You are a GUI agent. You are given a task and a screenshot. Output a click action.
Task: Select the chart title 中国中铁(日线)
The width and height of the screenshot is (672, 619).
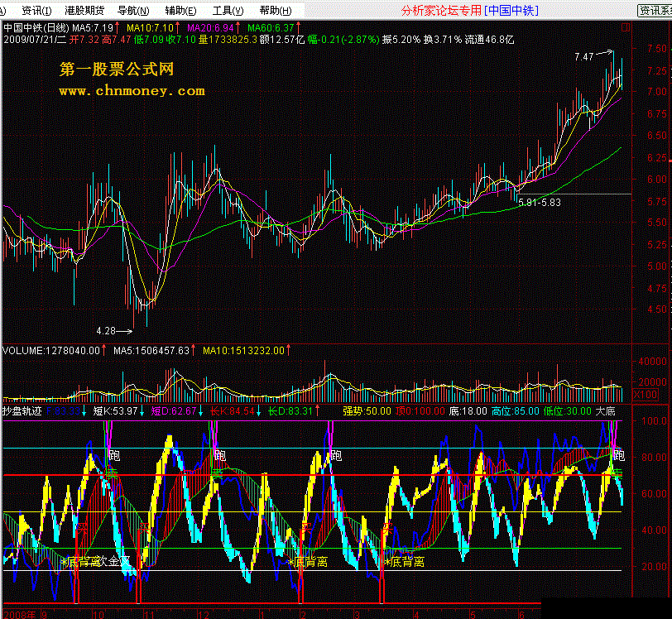coord(36,28)
